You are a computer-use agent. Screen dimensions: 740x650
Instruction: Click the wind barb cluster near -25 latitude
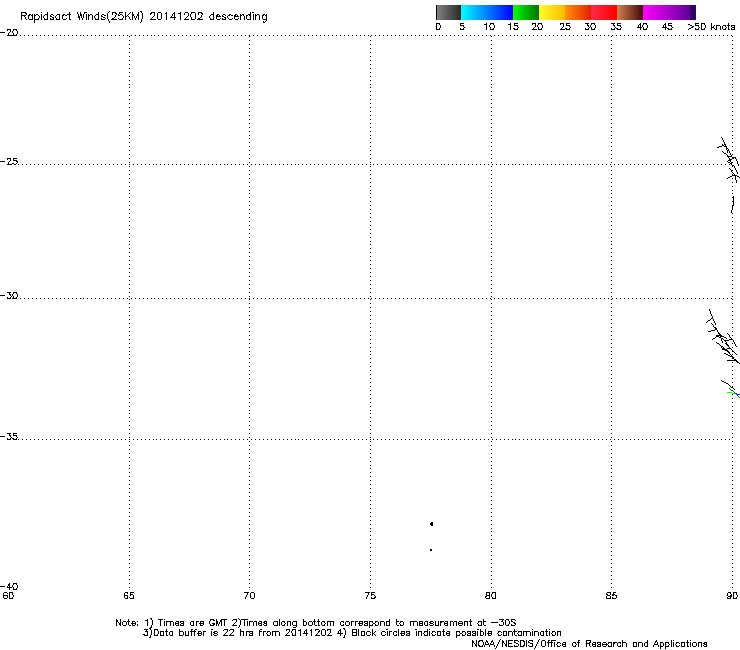(728, 160)
